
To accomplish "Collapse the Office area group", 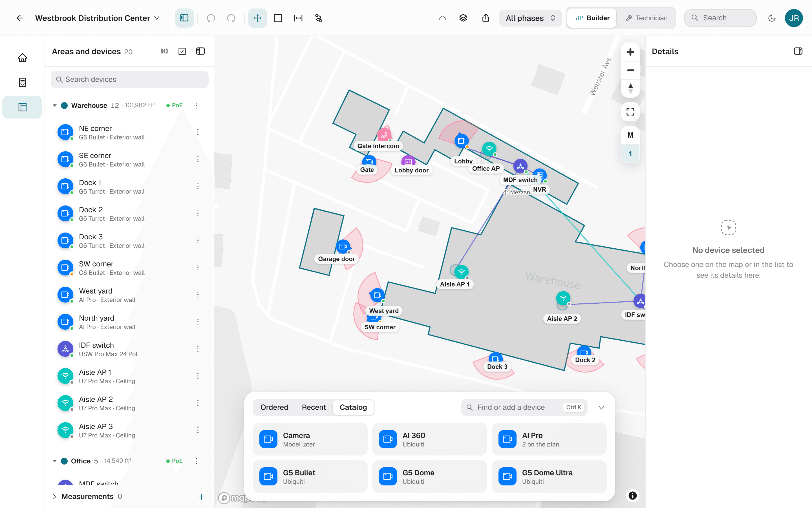I will point(55,461).
